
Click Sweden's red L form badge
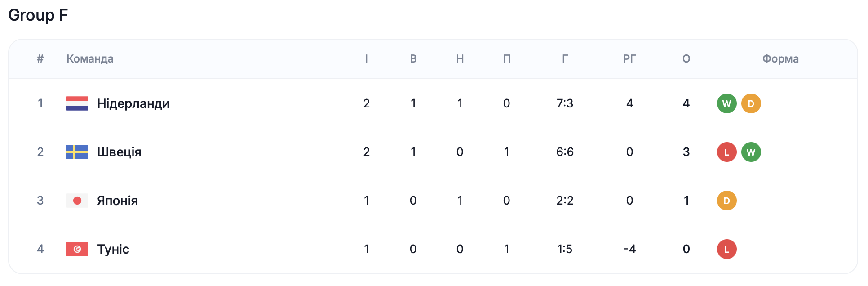point(726,152)
